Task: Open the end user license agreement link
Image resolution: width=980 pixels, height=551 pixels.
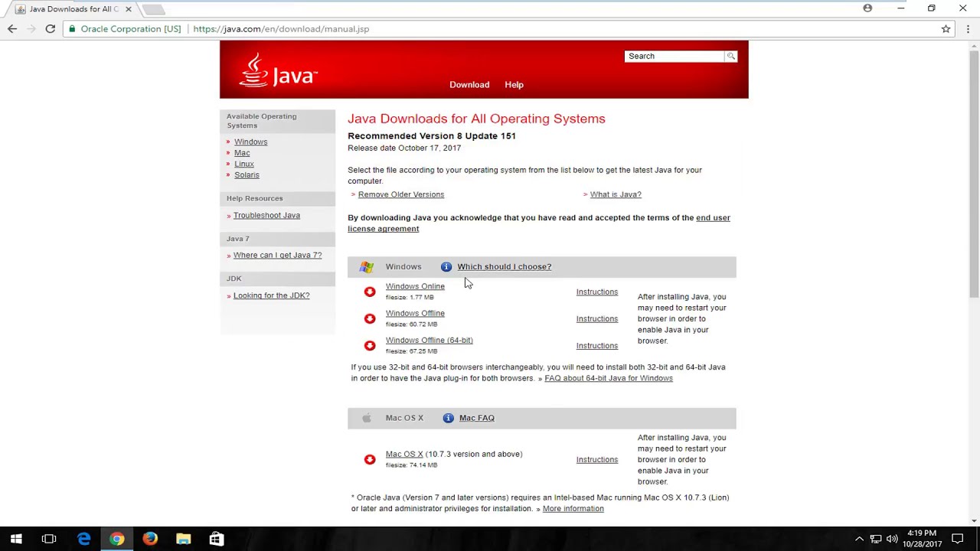Action: (x=539, y=223)
